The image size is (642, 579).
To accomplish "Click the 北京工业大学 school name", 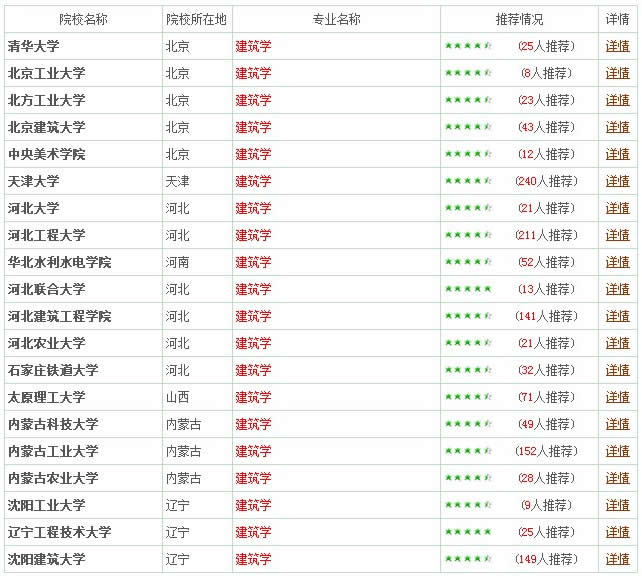I will [47, 73].
